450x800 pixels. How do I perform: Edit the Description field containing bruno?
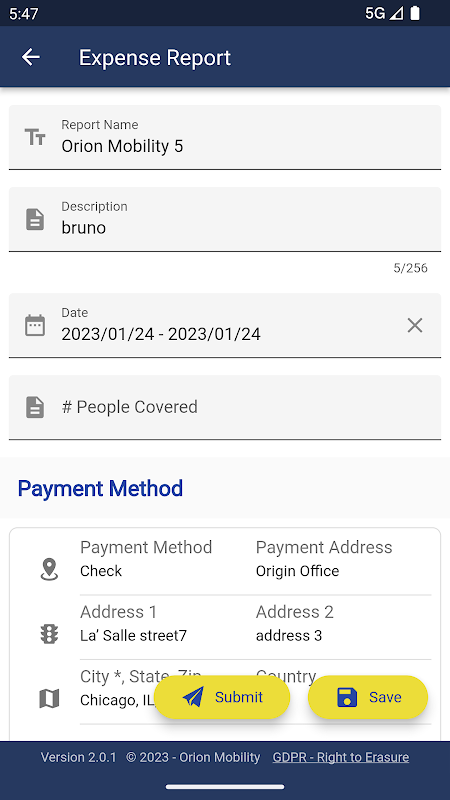coord(225,219)
